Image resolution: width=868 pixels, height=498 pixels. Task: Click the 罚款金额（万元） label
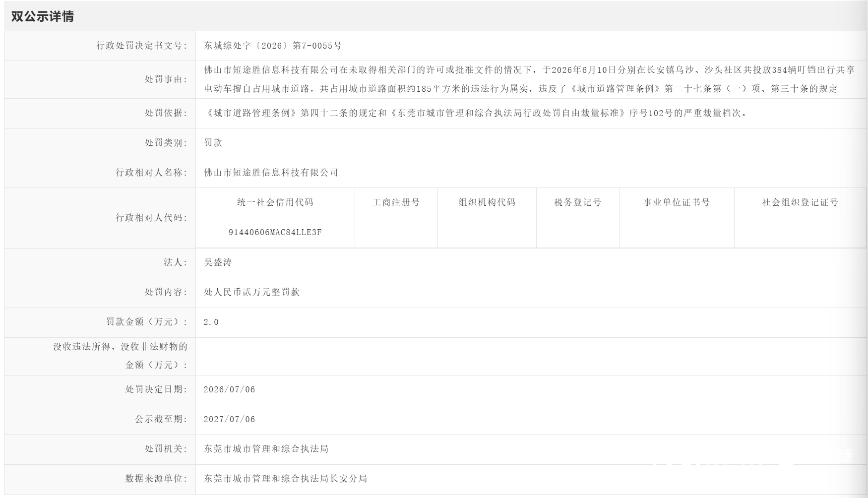tap(147, 322)
